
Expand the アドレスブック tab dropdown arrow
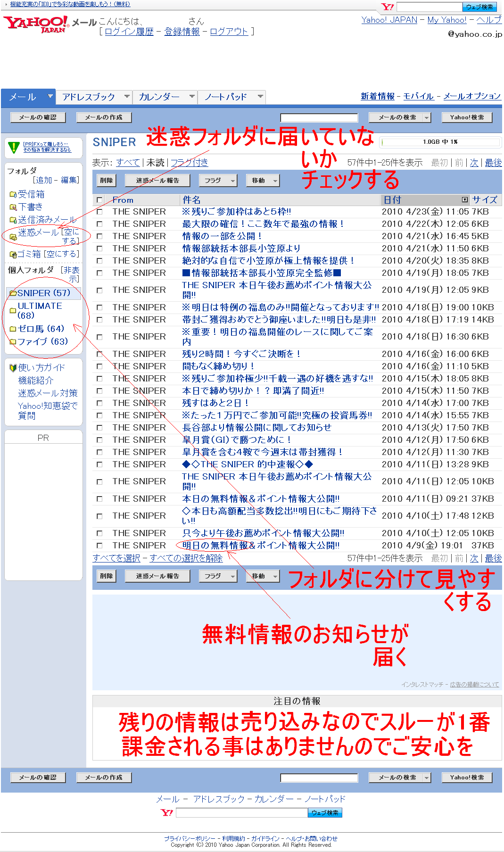(x=127, y=97)
